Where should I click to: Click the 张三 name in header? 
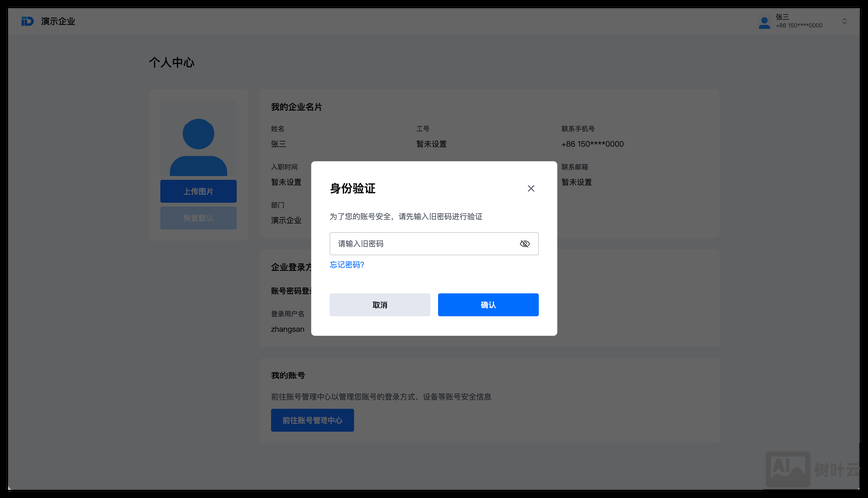pyautogui.click(x=782, y=17)
